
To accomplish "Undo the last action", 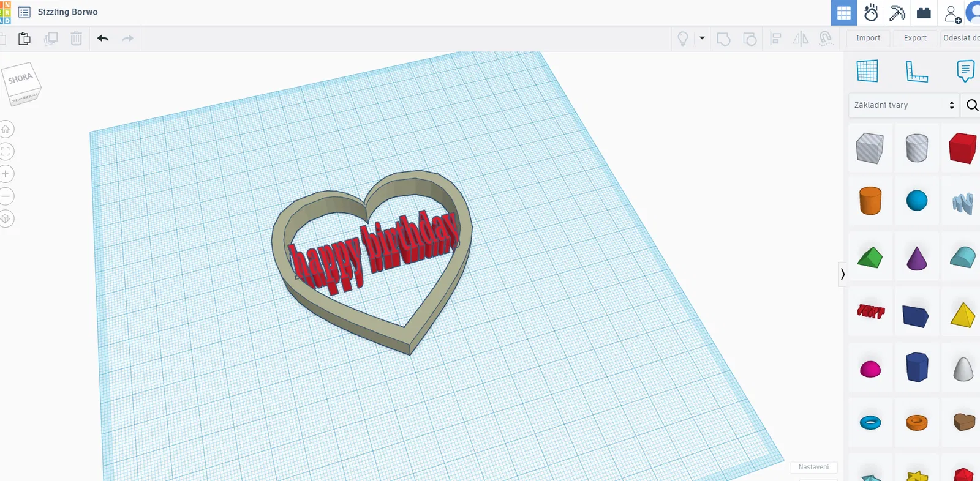I will (x=103, y=39).
